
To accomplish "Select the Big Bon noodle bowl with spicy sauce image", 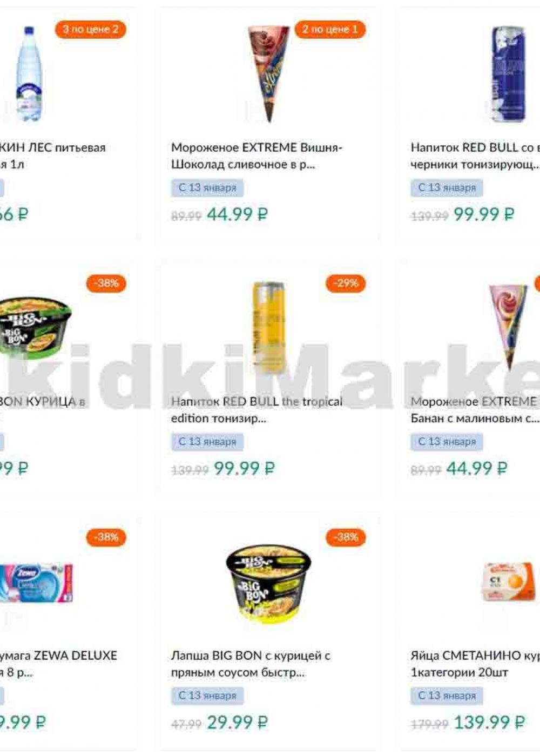I will coord(268,583).
